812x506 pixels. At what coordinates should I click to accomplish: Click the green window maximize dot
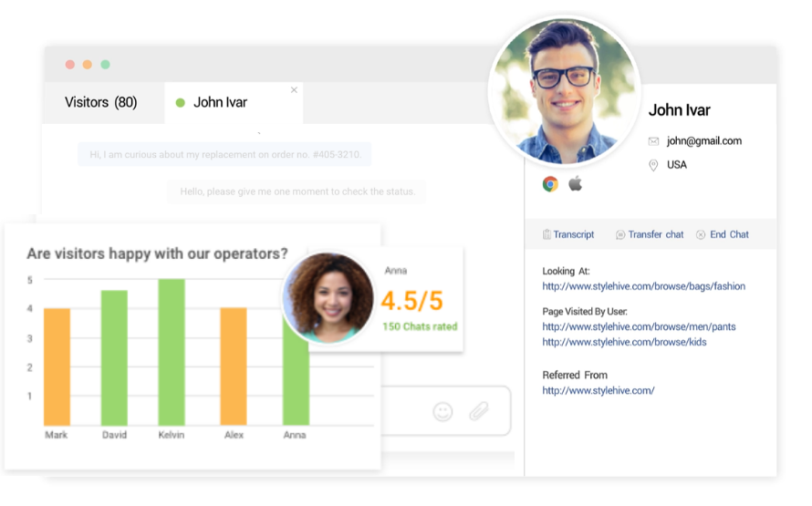[105, 64]
